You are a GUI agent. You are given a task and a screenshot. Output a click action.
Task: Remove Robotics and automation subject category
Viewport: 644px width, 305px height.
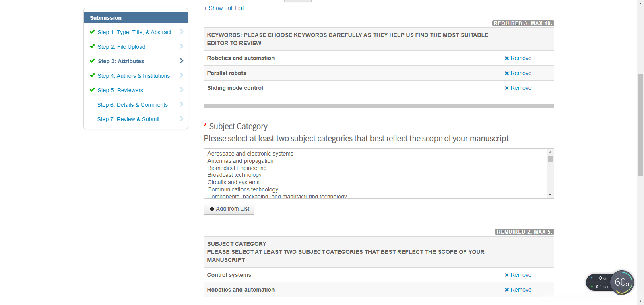[518, 290]
